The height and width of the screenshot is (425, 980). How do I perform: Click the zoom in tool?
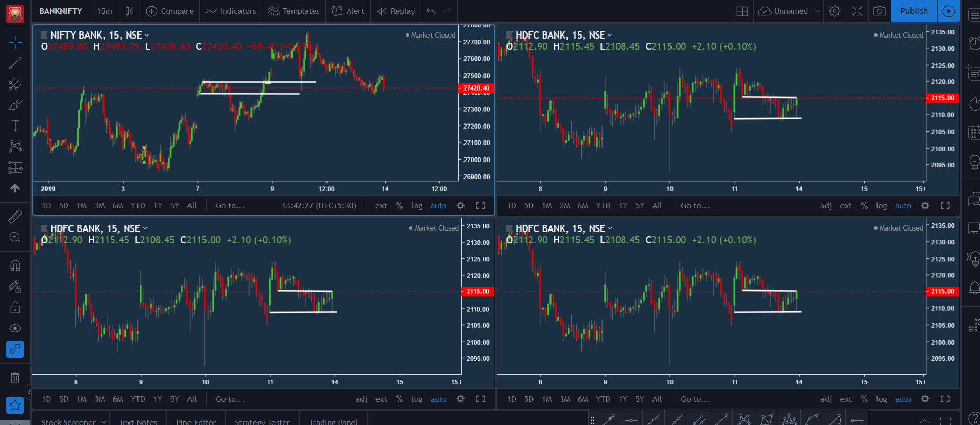pos(15,237)
